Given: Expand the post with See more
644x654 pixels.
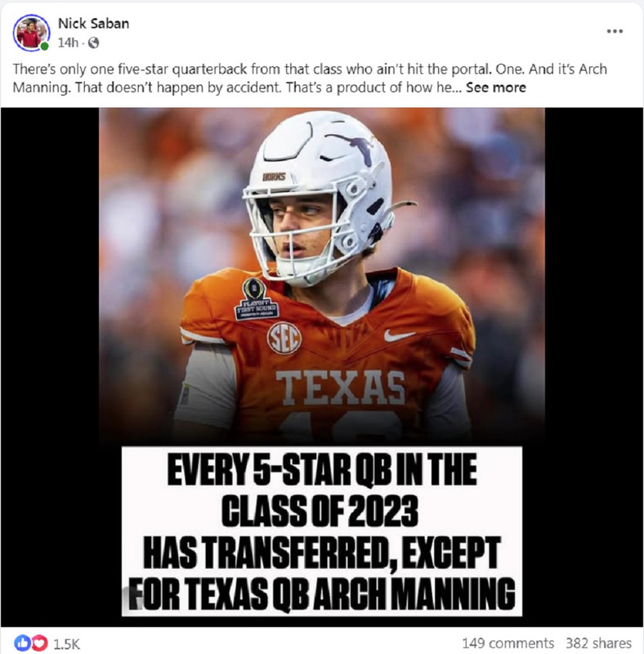Looking at the screenshot, I should (496, 87).
